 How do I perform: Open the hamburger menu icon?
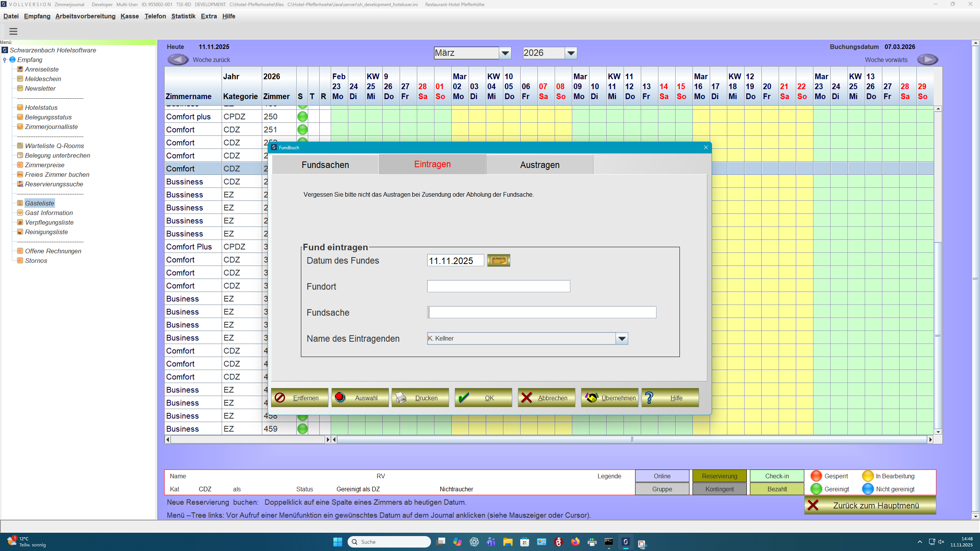[x=13, y=31]
